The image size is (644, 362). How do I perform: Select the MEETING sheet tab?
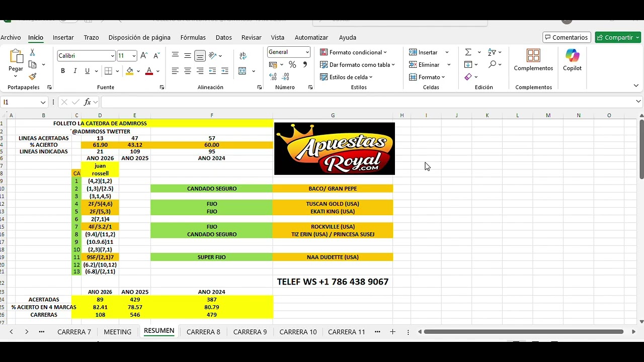pyautogui.click(x=117, y=332)
